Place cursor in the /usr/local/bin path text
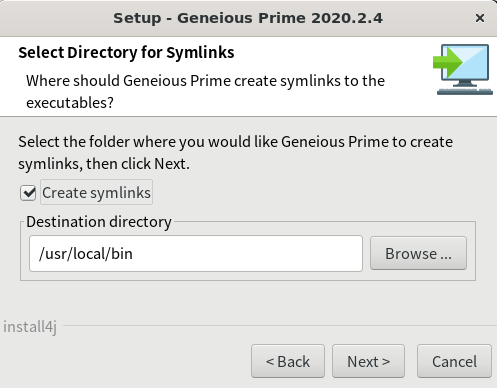This screenshot has width=497, height=388. pos(86,254)
